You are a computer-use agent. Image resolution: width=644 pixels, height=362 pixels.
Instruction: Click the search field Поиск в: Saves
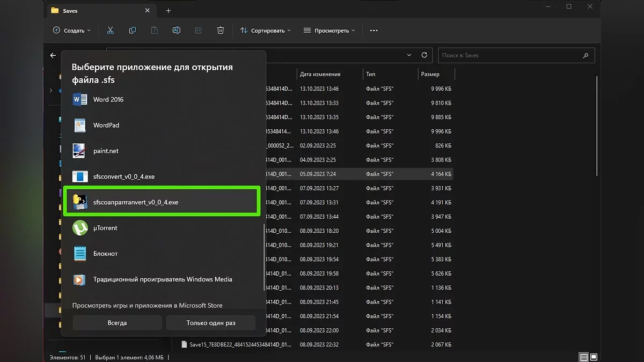pyautogui.click(x=510, y=55)
